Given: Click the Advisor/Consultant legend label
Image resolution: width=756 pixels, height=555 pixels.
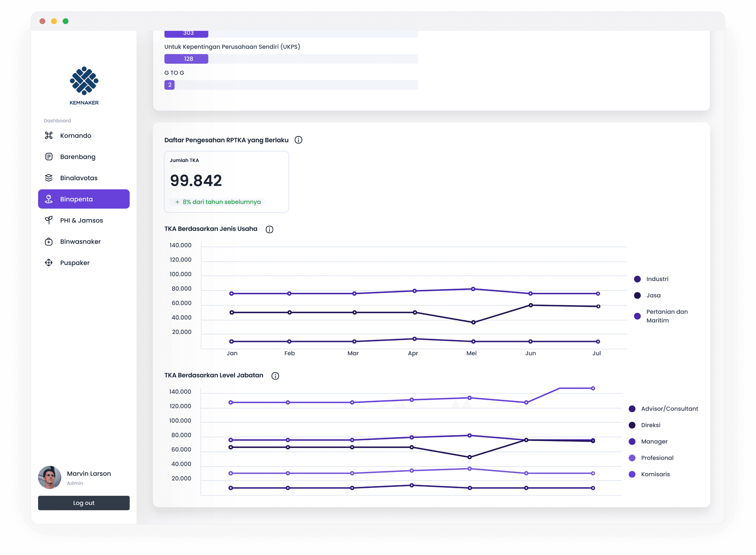Looking at the screenshot, I should [x=669, y=409].
